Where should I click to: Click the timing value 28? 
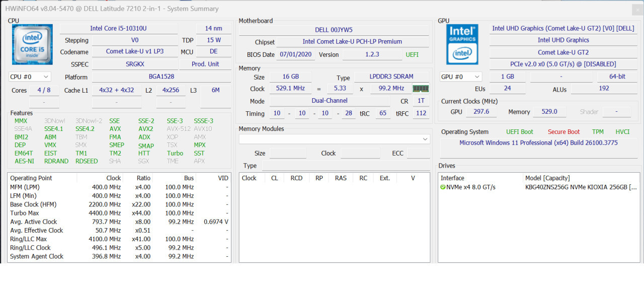(x=349, y=113)
